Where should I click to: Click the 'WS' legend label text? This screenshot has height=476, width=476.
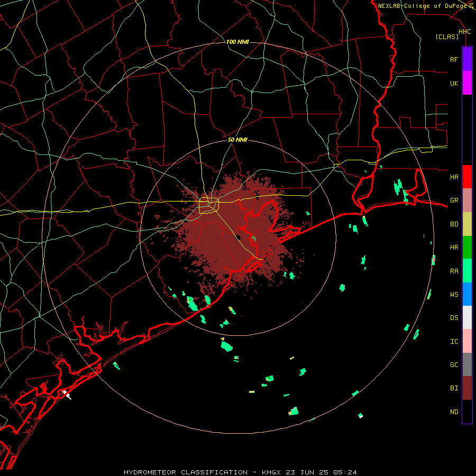tap(454, 295)
